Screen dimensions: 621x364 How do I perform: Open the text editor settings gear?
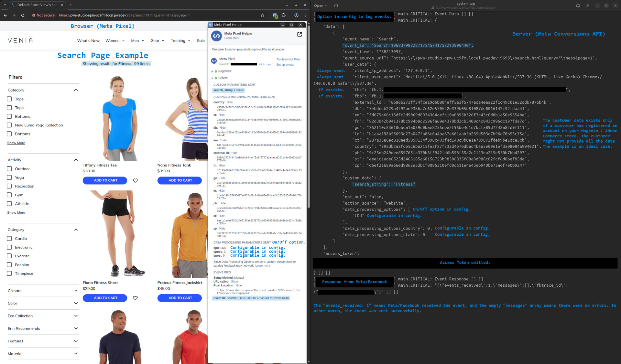(x=578, y=5)
